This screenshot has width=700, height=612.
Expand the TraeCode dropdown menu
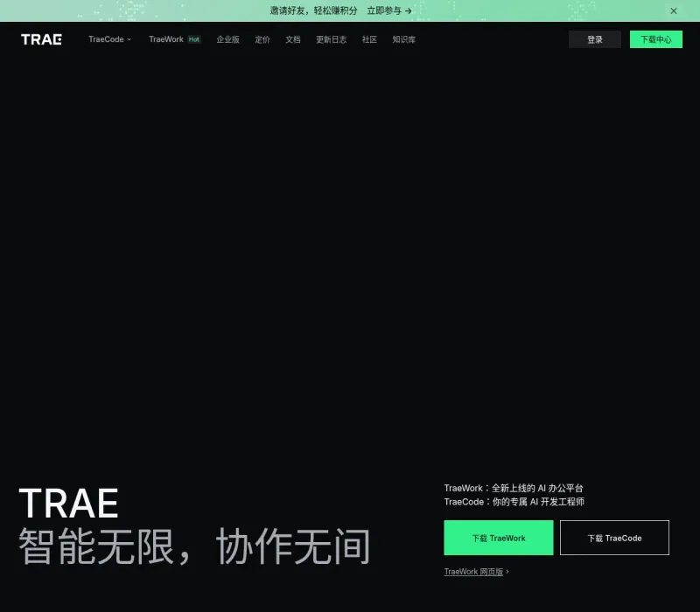[110, 39]
